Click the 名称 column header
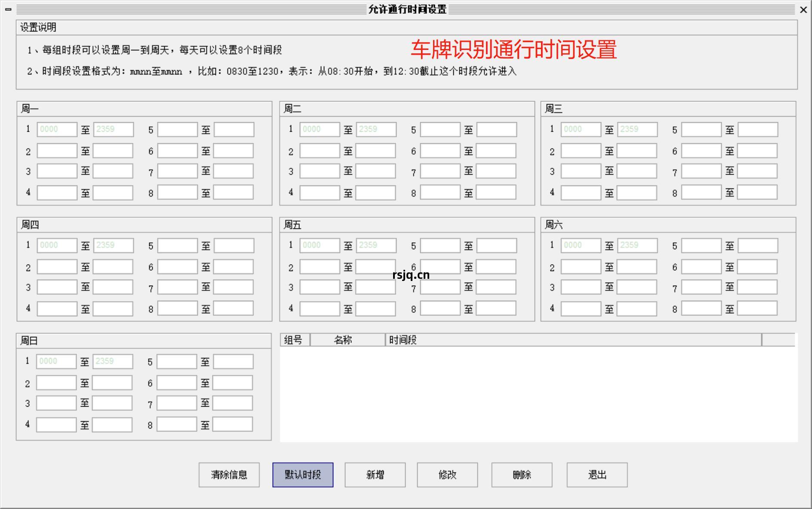This screenshot has height=509, width=812. click(344, 339)
